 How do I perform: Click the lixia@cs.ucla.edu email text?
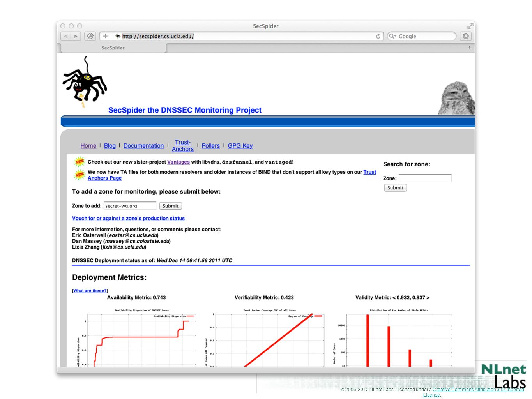click(124, 247)
